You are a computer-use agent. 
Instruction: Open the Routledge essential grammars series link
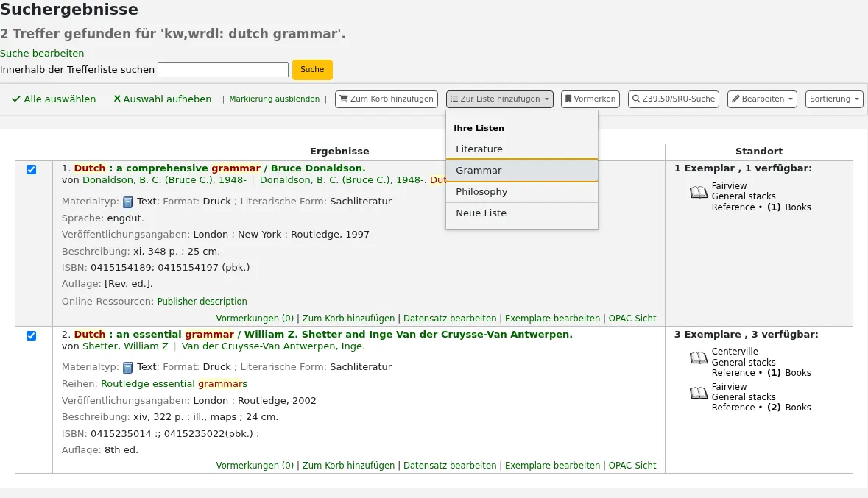(174, 383)
